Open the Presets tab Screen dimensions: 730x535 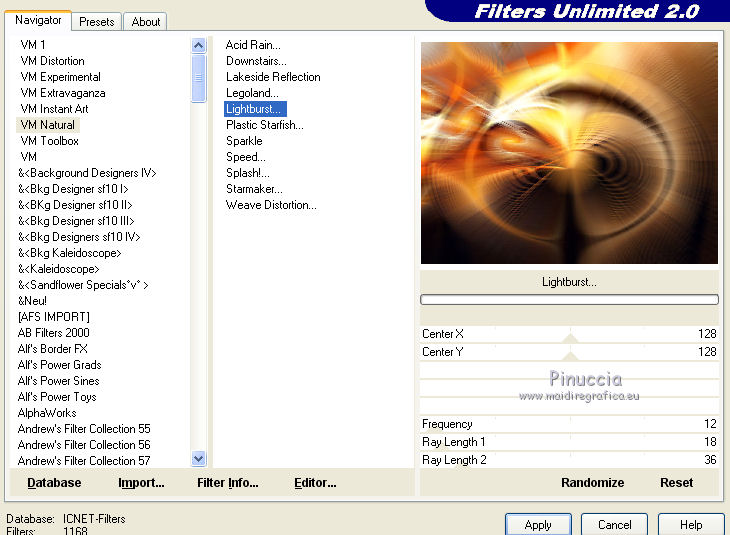[x=96, y=22]
